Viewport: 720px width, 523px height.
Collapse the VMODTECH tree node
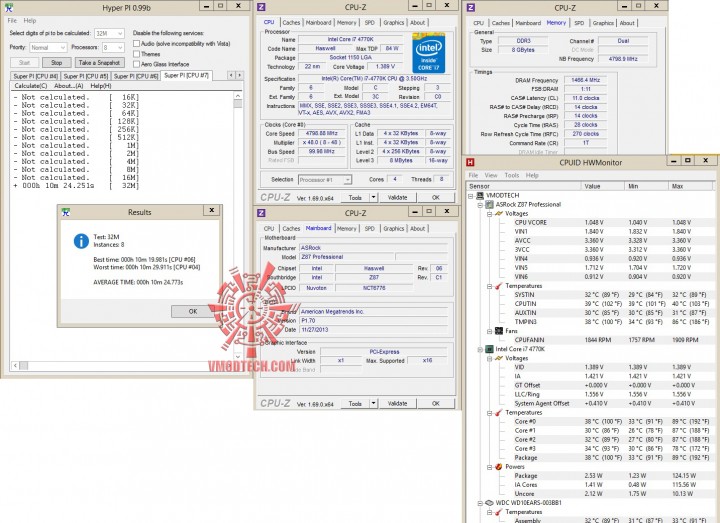471,196
